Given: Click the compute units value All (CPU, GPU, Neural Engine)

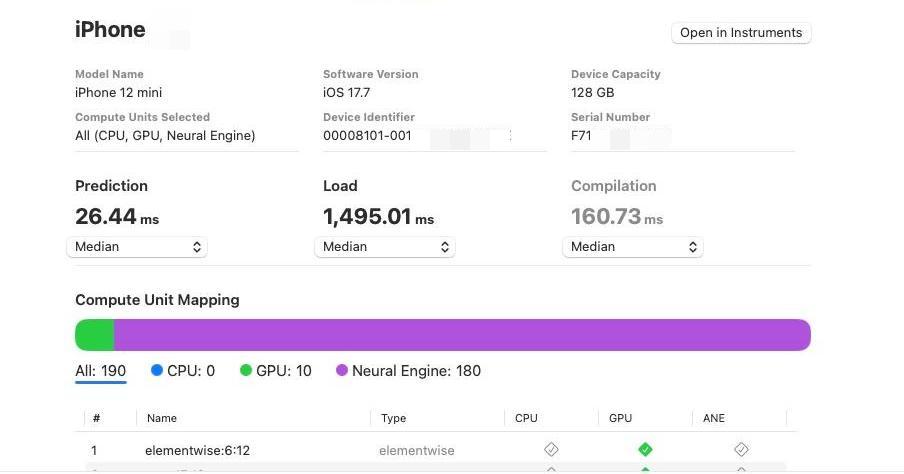Looking at the screenshot, I should click(x=165, y=136).
